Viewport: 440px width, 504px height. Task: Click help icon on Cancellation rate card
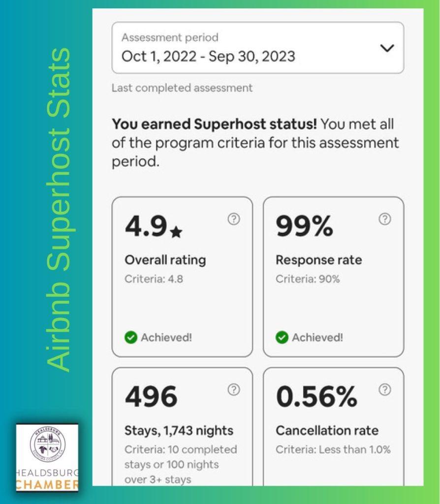point(385,390)
